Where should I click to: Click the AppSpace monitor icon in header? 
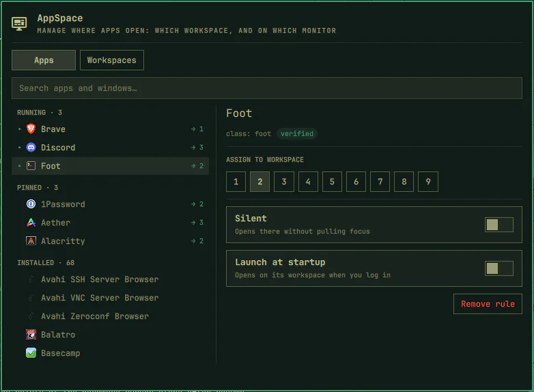point(19,23)
